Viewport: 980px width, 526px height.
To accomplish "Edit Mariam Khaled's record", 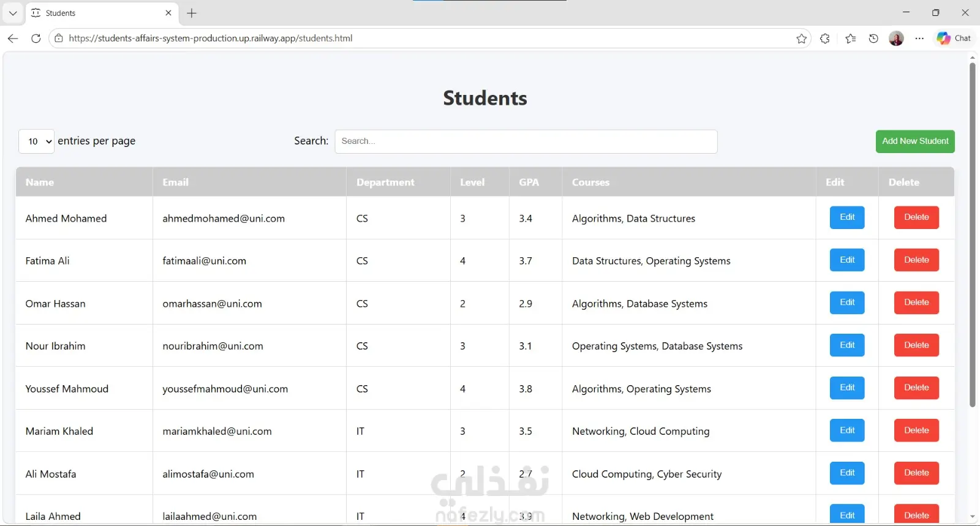I will pyautogui.click(x=847, y=430).
